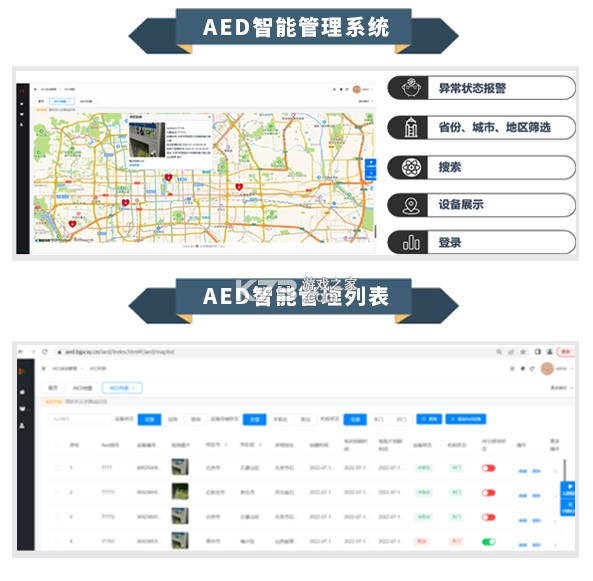
Task: Click the bar chart icon beside 登录
Action: coord(411,243)
